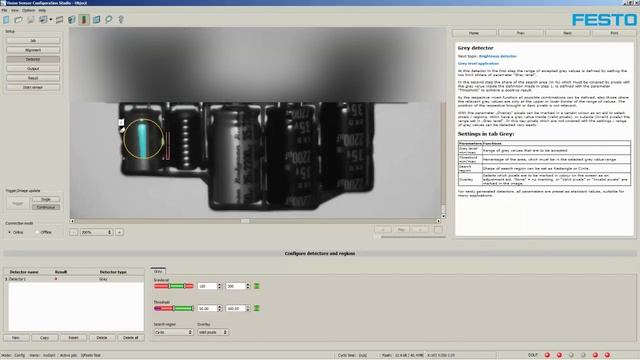
Task: Select Continuous image update mode
Action: pyautogui.click(x=46, y=207)
